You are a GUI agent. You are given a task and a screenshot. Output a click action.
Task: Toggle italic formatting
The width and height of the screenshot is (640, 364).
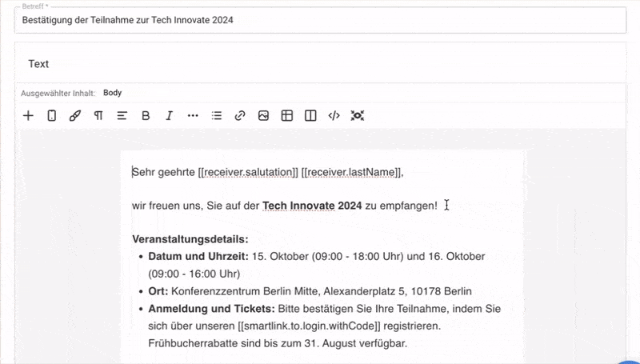169,115
